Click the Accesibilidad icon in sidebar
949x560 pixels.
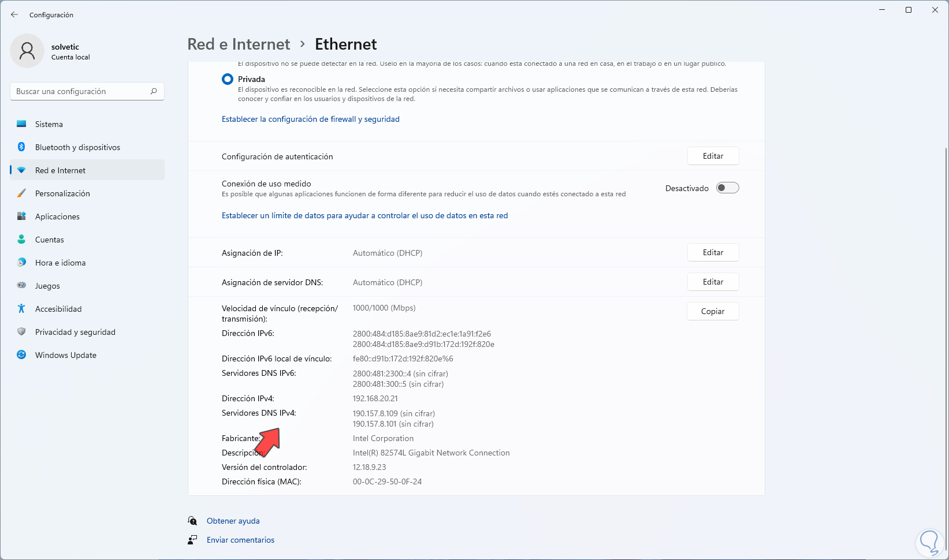point(21,309)
